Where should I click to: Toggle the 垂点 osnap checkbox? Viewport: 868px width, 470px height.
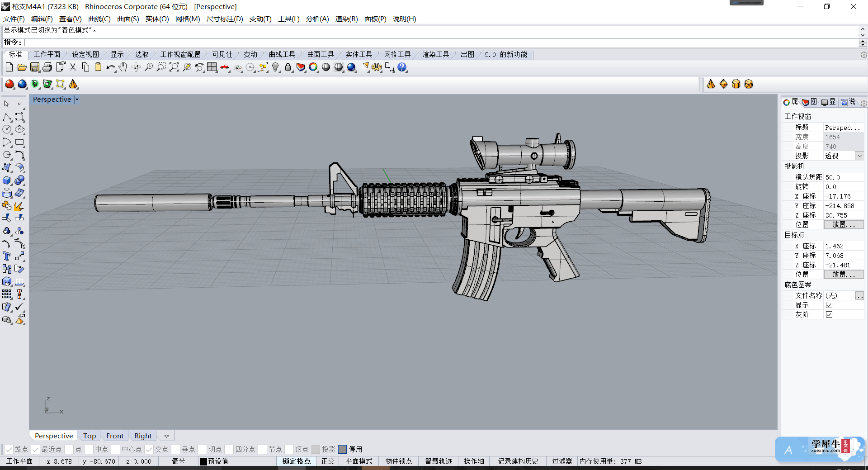coord(175,449)
